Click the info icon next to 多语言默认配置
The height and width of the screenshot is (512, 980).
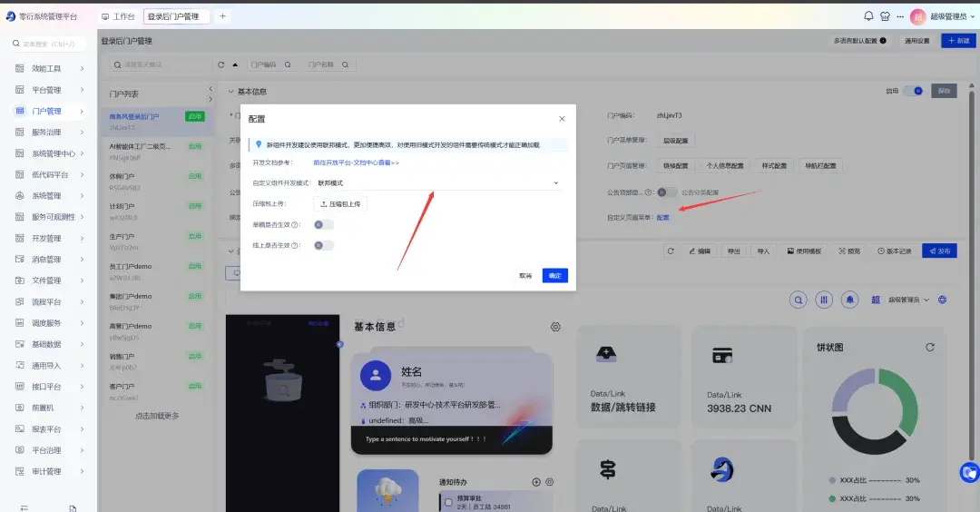pyautogui.click(x=883, y=41)
